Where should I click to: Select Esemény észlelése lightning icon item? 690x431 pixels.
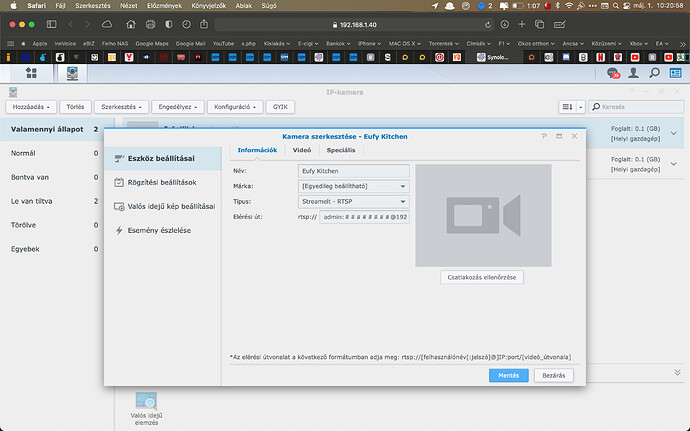point(157,230)
